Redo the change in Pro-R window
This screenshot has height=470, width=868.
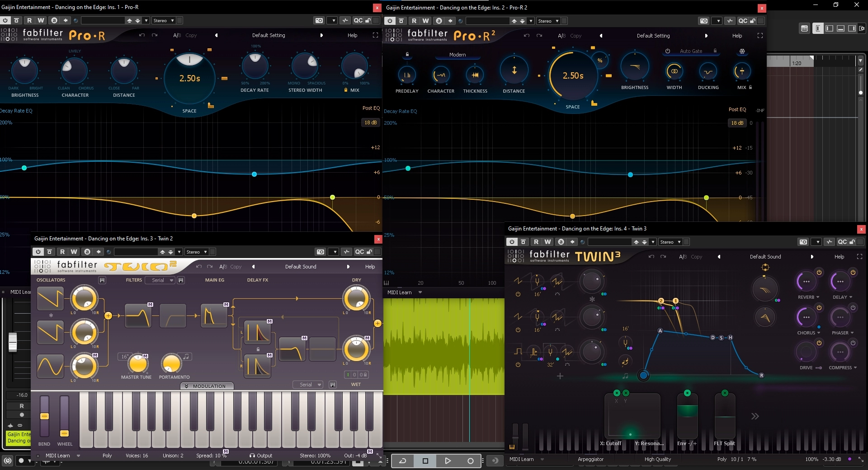point(155,35)
